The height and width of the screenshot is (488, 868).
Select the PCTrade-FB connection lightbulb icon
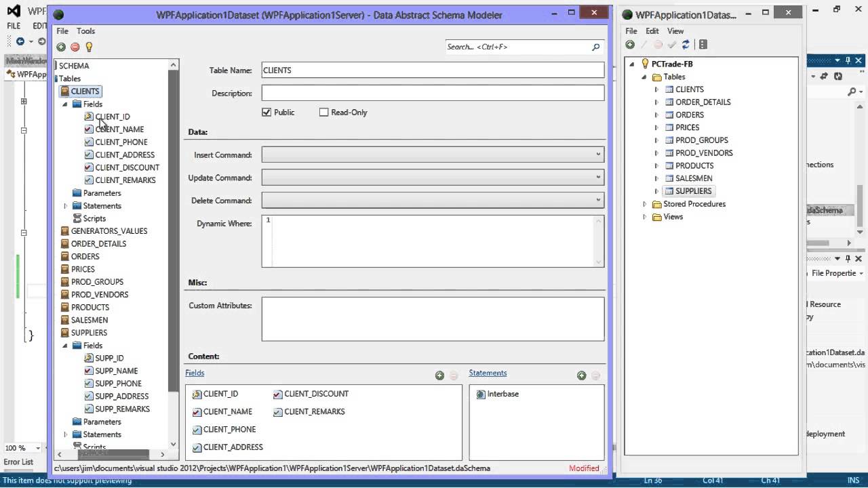(x=645, y=64)
